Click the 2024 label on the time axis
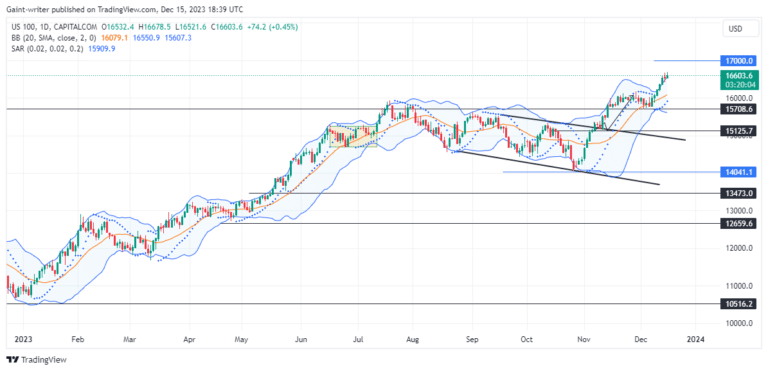The height and width of the screenshot is (371, 768). coord(696,339)
